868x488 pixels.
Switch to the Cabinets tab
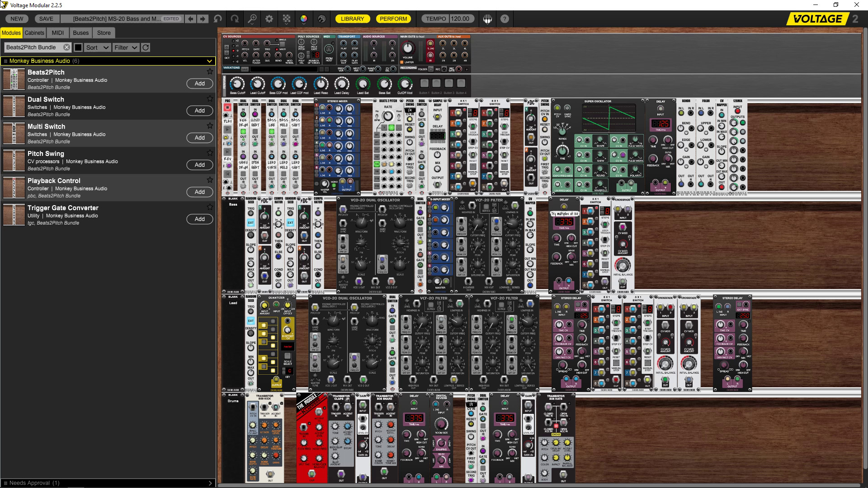pos(34,33)
